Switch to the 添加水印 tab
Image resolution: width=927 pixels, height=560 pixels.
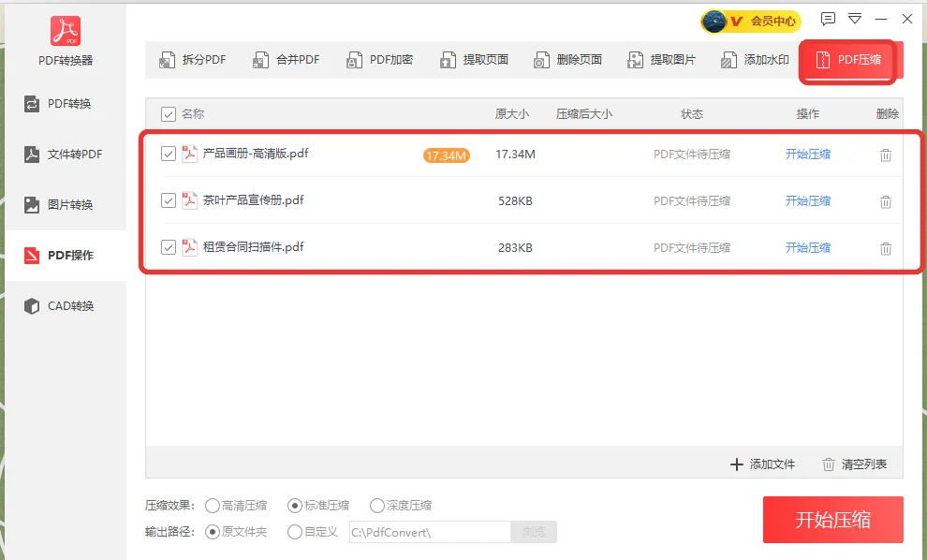coord(755,60)
